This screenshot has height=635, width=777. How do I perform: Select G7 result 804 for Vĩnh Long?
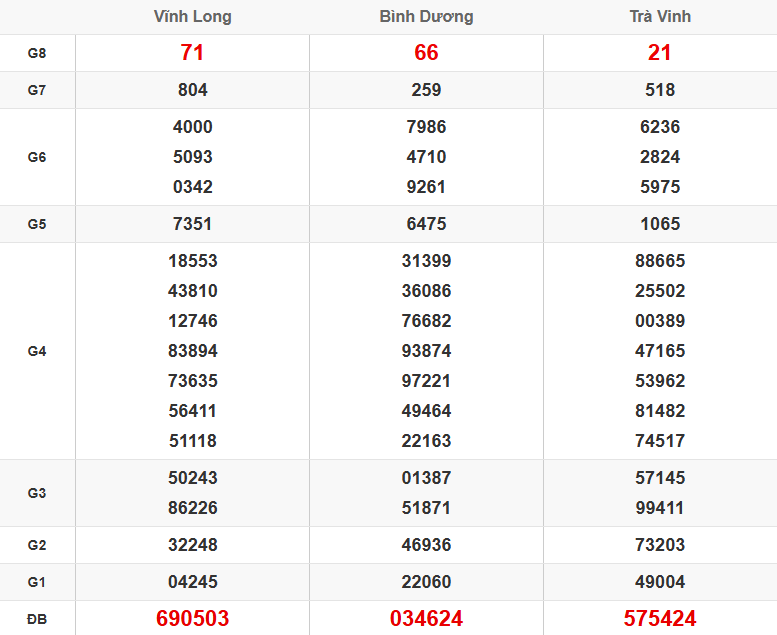(192, 90)
